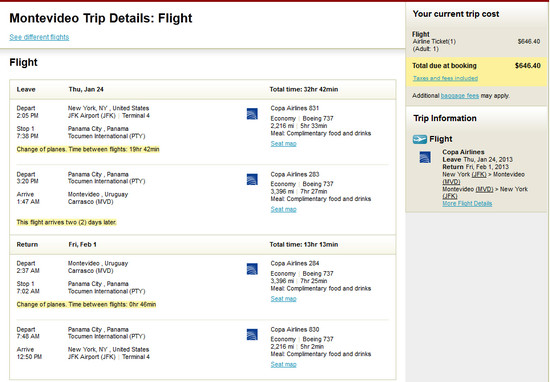Click the Copa Airlines logo in Trip Information
This screenshot has width=550, height=382.
(x=425, y=157)
